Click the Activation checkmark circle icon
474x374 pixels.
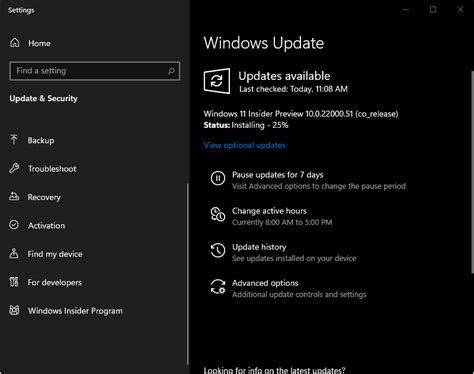pos(14,225)
